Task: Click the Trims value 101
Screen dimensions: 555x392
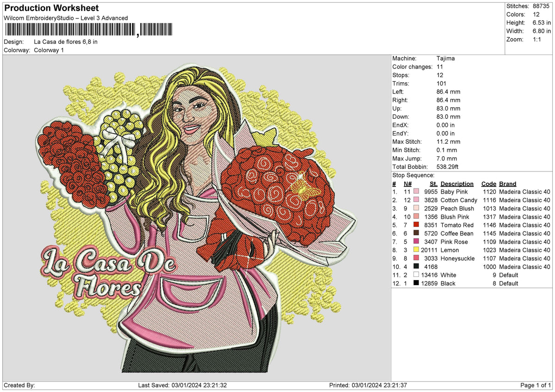Action: (x=441, y=83)
